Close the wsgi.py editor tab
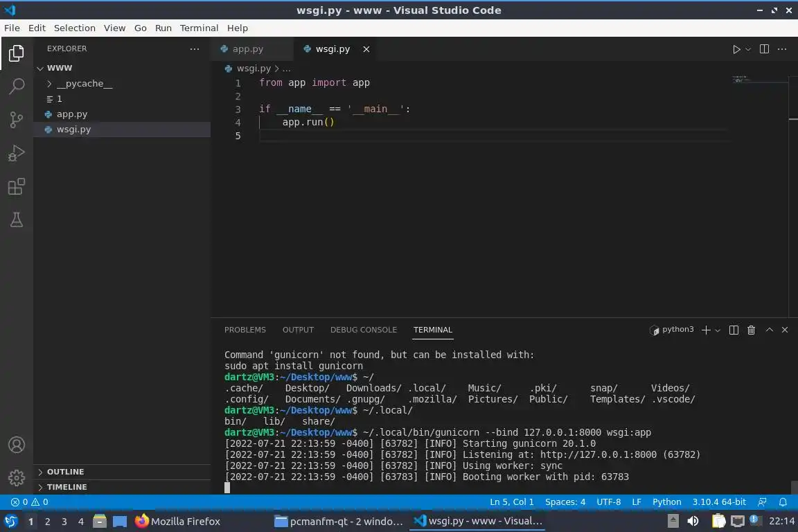Screen dimensions: 798x532 (366, 49)
